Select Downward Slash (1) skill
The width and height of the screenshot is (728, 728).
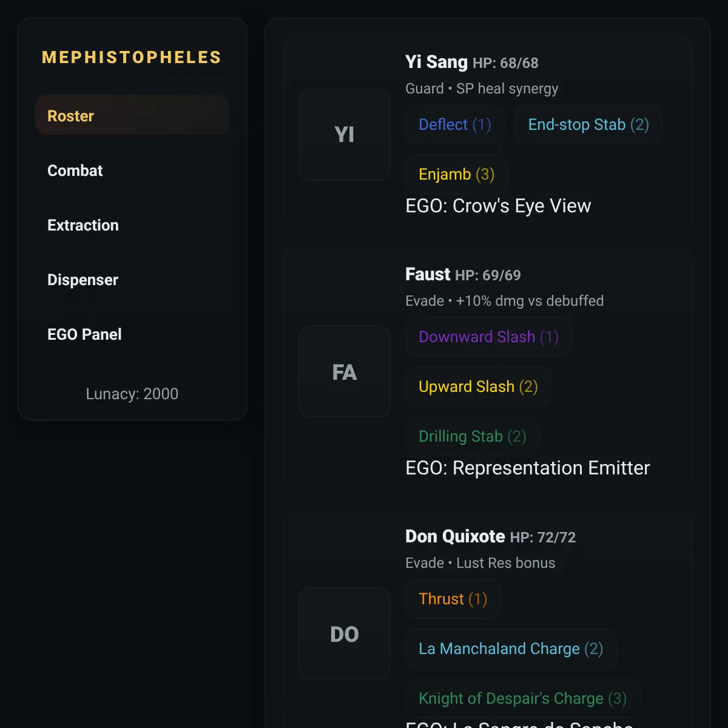point(489,337)
